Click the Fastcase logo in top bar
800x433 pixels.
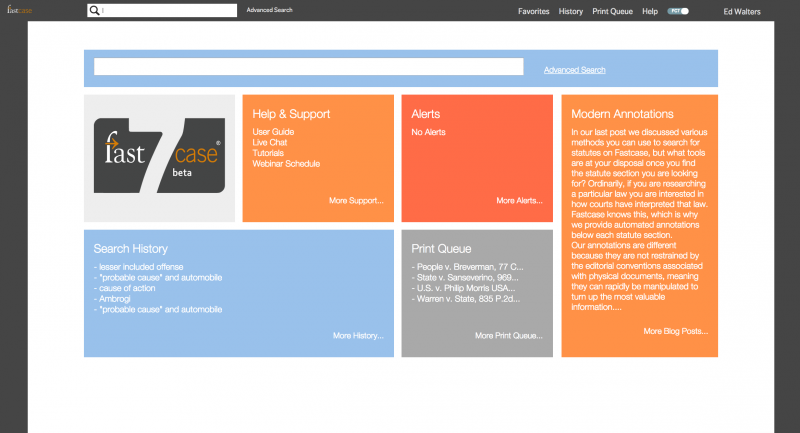[x=20, y=10]
